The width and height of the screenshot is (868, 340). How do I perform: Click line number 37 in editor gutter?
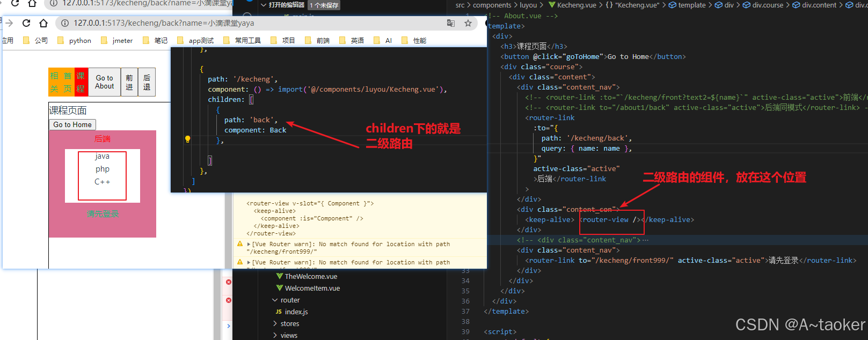465,312
